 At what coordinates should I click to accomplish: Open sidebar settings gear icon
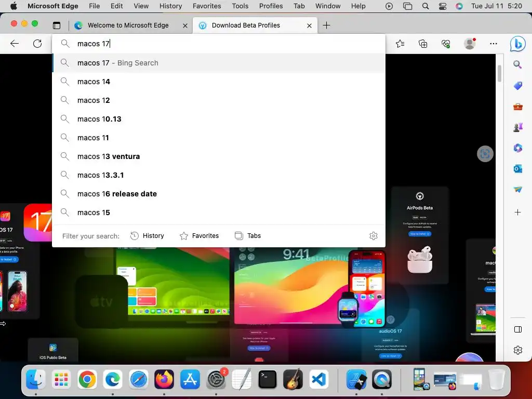[x=518, y=350]
